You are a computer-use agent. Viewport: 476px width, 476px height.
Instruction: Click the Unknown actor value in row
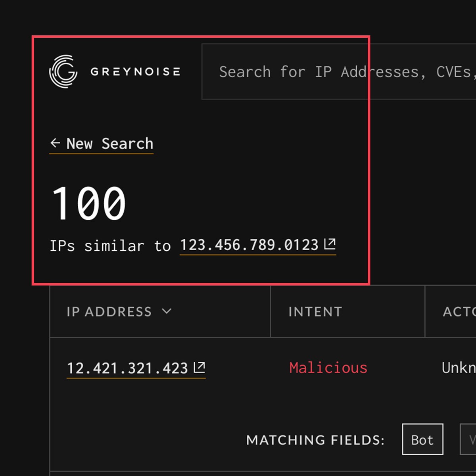click(459, 368)
